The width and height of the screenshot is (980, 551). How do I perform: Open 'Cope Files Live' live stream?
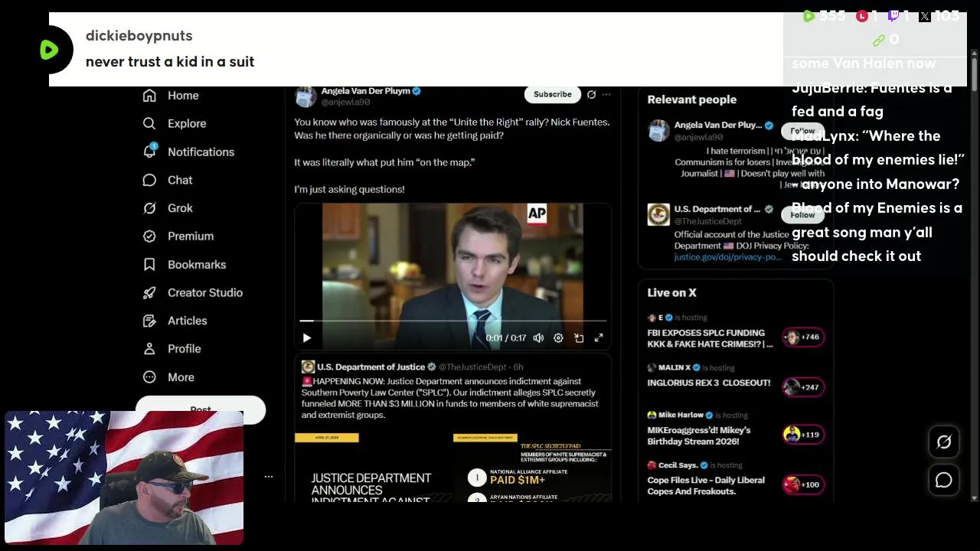click(706, 485)
